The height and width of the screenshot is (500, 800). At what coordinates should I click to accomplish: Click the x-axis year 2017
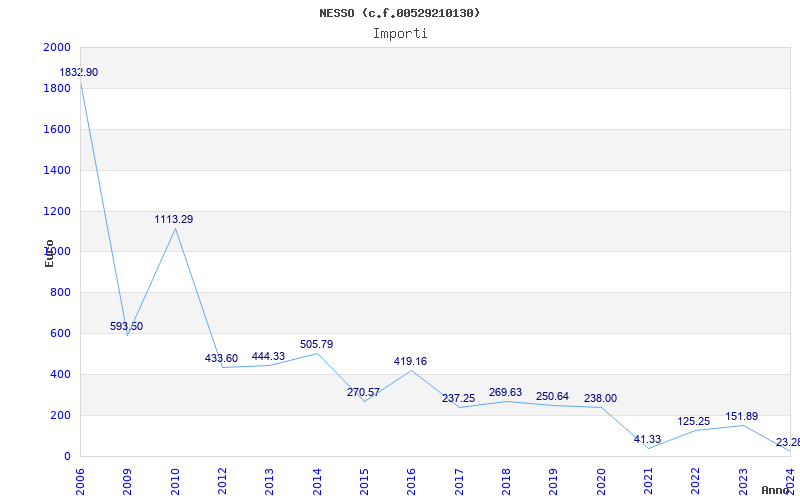459,482
